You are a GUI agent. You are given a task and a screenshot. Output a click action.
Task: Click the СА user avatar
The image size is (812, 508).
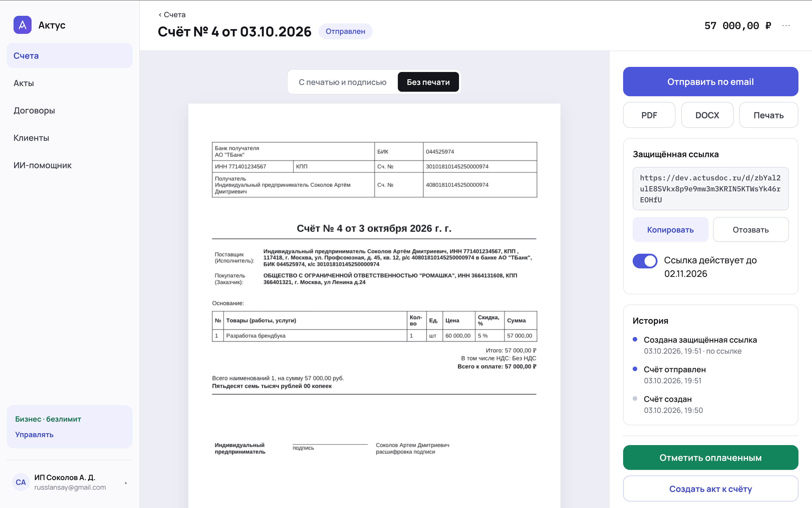pyautogui.click(x=21, y=482)
